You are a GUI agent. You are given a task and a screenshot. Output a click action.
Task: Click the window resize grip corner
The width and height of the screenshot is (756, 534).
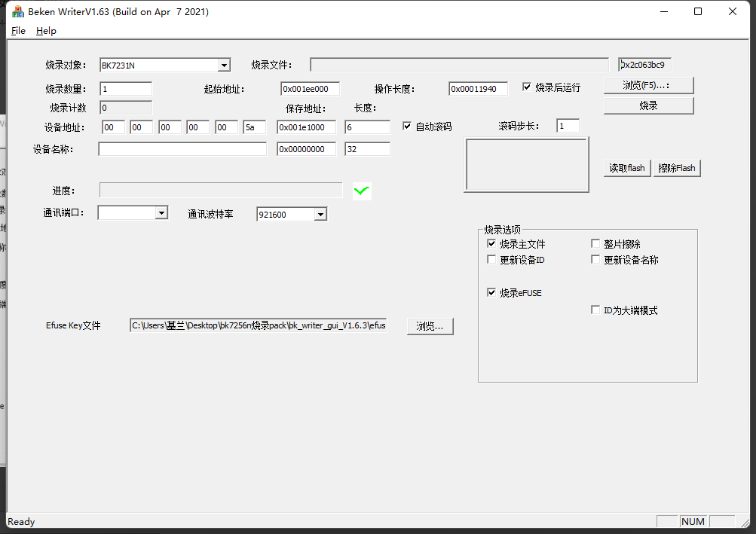point(745,522)
